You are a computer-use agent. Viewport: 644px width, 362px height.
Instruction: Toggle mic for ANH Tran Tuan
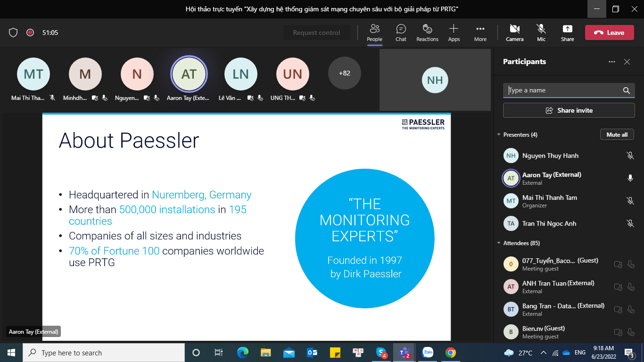click(x=631, y=287)
